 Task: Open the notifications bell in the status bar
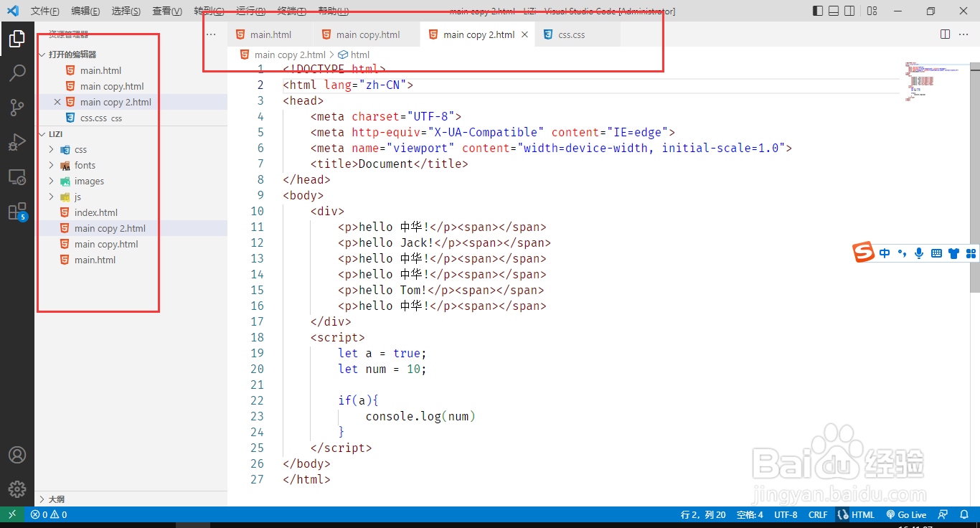(x=964, y=514)
